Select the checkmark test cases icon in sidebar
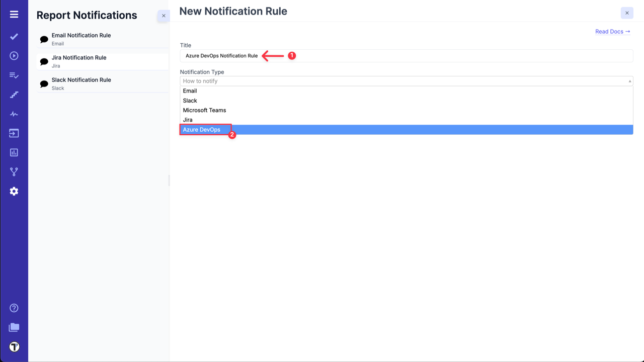The width and height of the screenshot is (644, 362). tap(14, 36)
